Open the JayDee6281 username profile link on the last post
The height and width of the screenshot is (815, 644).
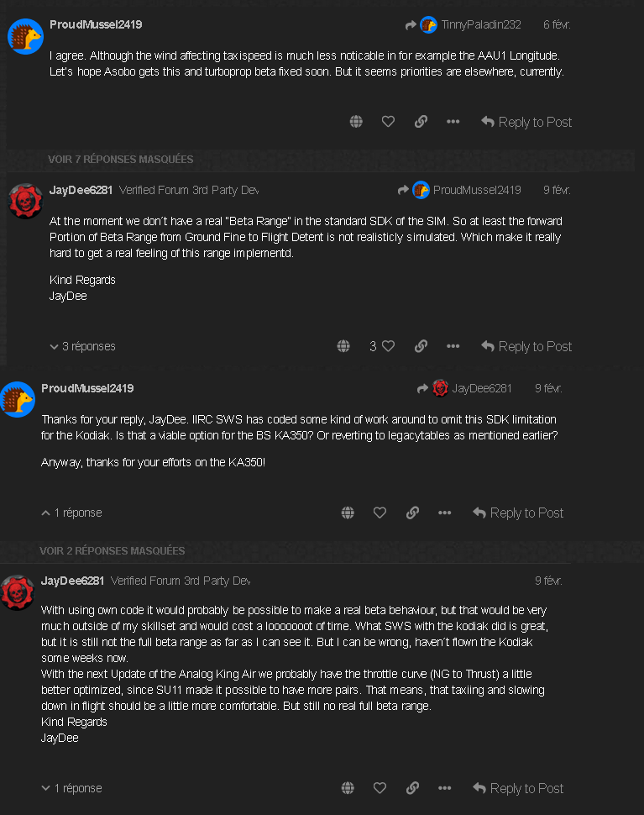point(73,581)
